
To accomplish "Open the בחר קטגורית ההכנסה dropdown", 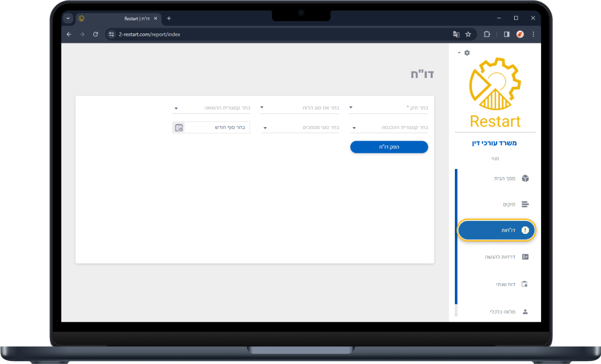I will click(389, 127).
